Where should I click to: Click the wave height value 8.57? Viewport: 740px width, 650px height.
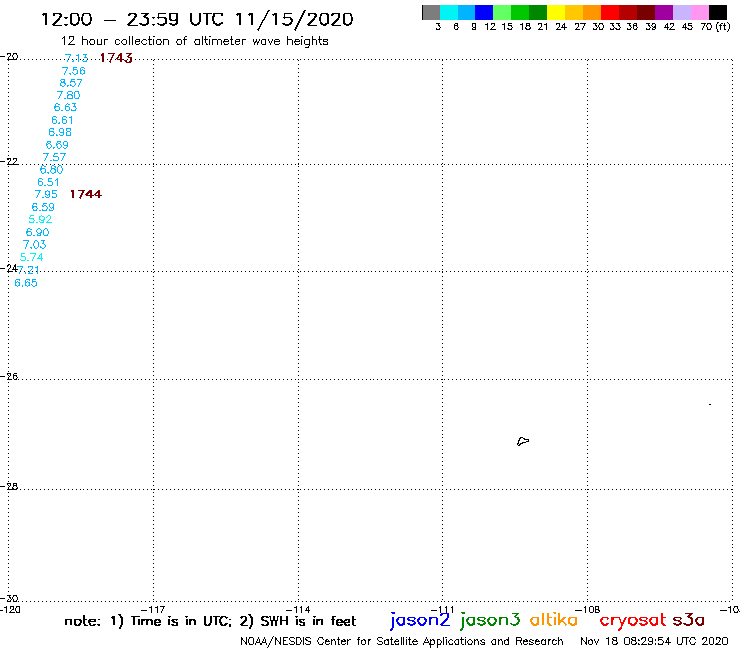pyautogui.click(x=71, y=83)
